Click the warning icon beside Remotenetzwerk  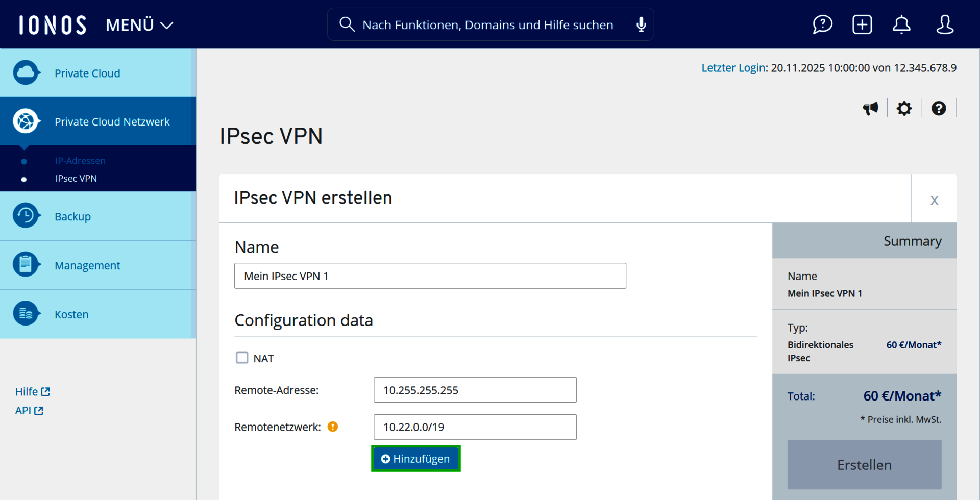(332, 427)
